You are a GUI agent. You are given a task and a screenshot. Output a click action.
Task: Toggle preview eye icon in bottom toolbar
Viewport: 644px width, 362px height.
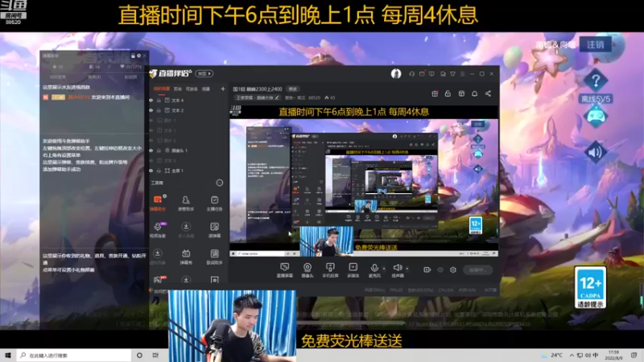[x=440, y=269]
